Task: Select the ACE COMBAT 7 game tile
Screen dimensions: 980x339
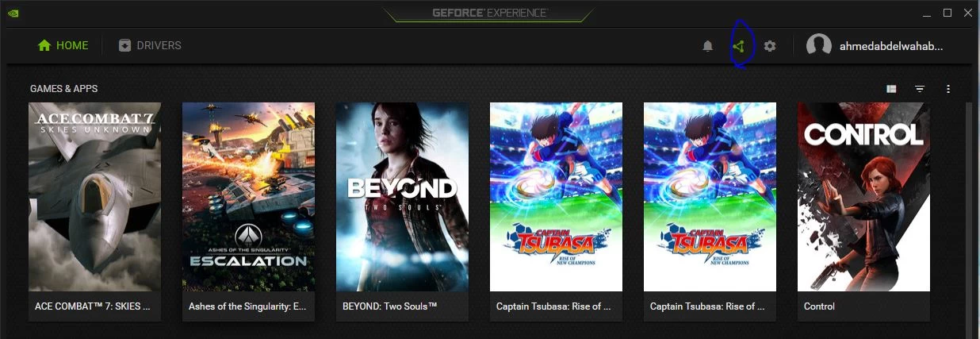Action: point(94,211)
